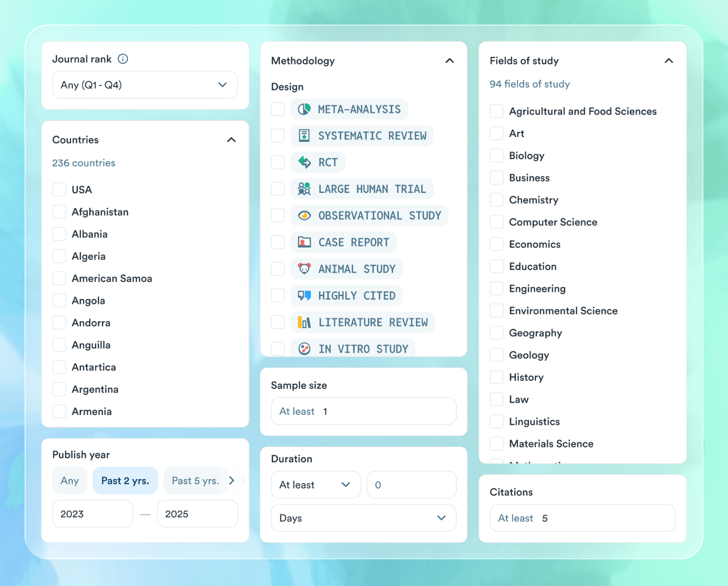Viewport: 728px width, 586px height.
Task: Select the Any publish year tab
Action: (x=70, y=480)
